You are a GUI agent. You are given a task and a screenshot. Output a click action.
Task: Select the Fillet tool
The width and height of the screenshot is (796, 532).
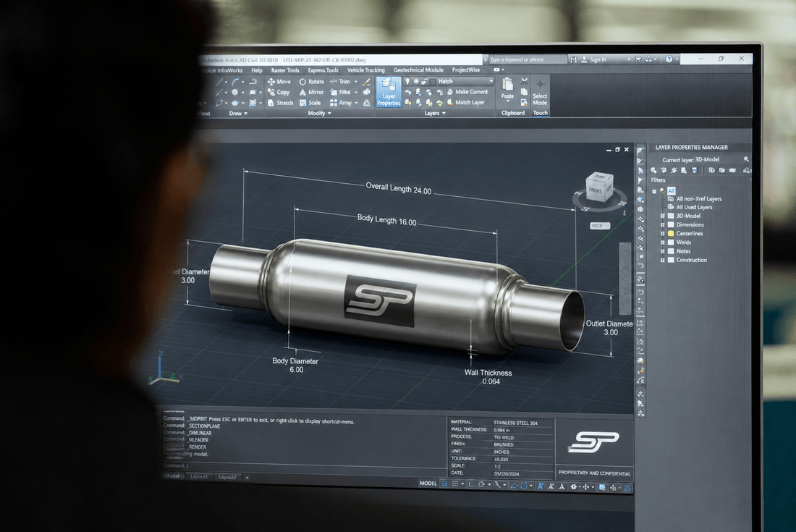click(340, 93)
